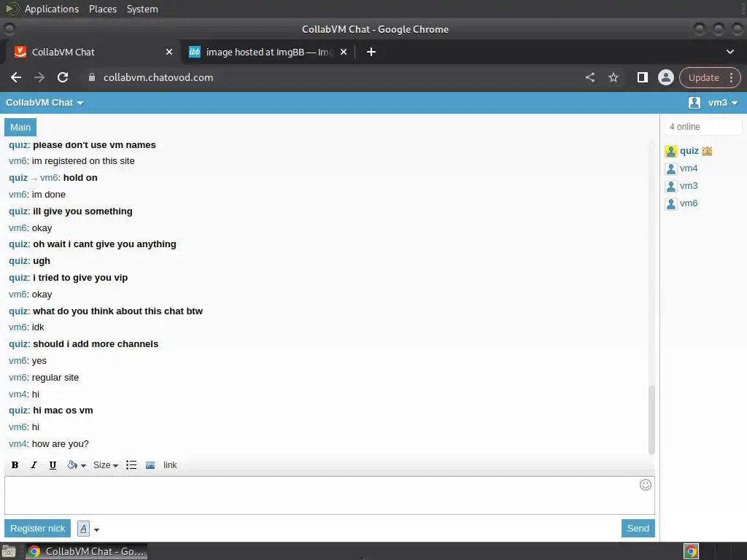
Task: Click the address bar URL
Action: 158,77
